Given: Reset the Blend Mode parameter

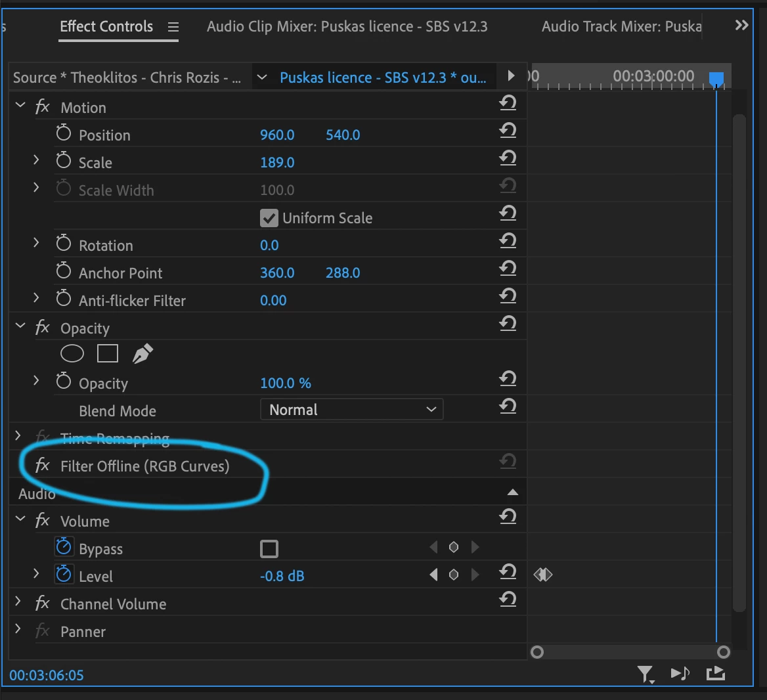Looking at the screenshot, I should [x=508, y=406].
